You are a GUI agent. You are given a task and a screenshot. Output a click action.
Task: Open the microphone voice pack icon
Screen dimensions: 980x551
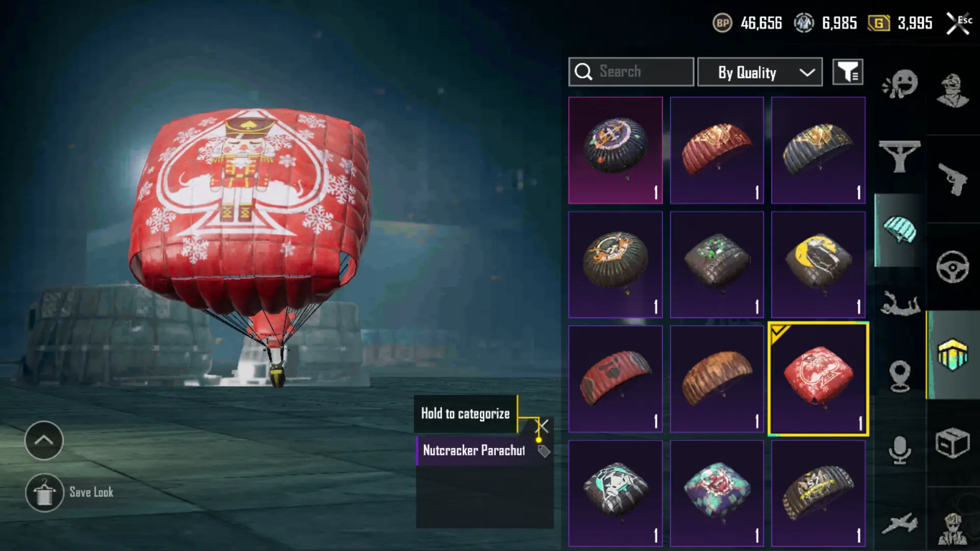coord(900,449)
